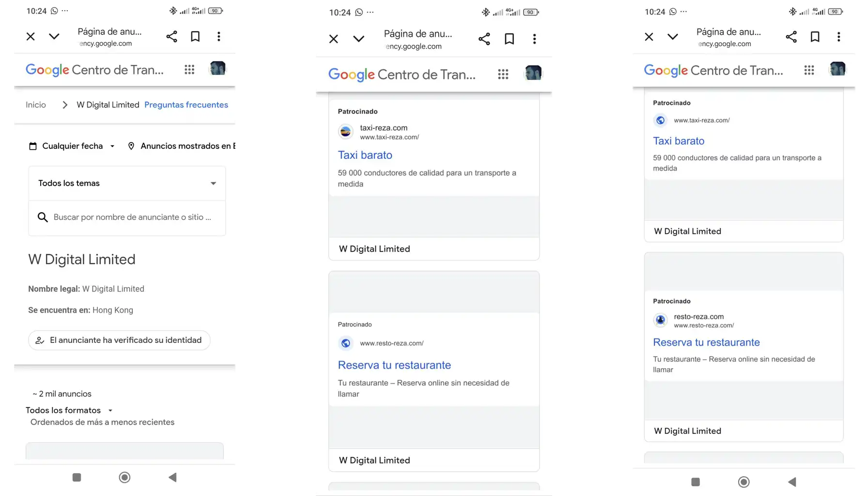The image size is (868, 496).
Task: Open Reserva tu restaurante ad headline in middle screen
Action: pyautogui.click(x=394, y=365)
